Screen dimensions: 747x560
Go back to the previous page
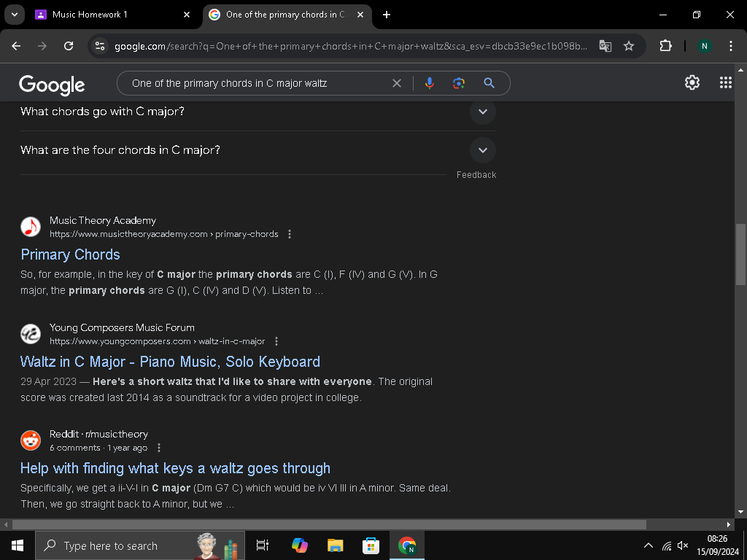[16, 46]
